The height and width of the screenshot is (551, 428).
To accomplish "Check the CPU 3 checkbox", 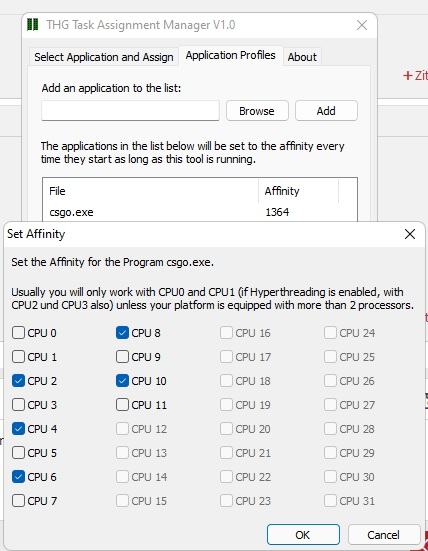I will (18, 404).
